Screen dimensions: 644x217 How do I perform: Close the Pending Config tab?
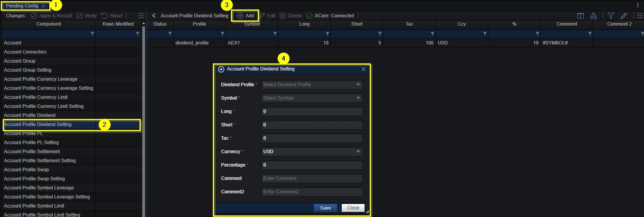click(43, 6)
